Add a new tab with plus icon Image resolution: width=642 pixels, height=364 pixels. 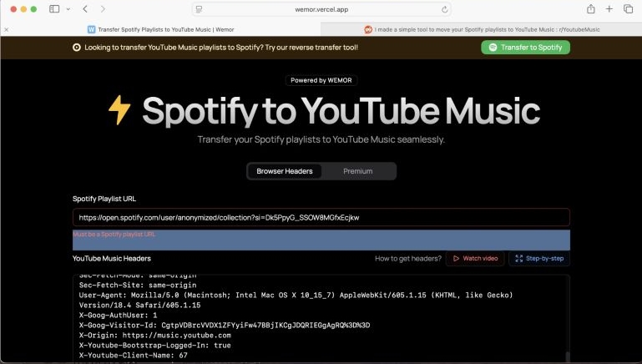609,9
